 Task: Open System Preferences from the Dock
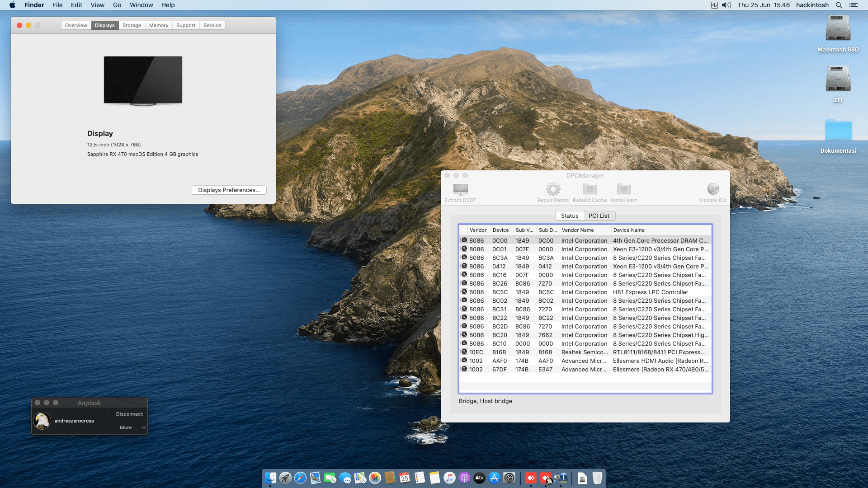point(509,478)
